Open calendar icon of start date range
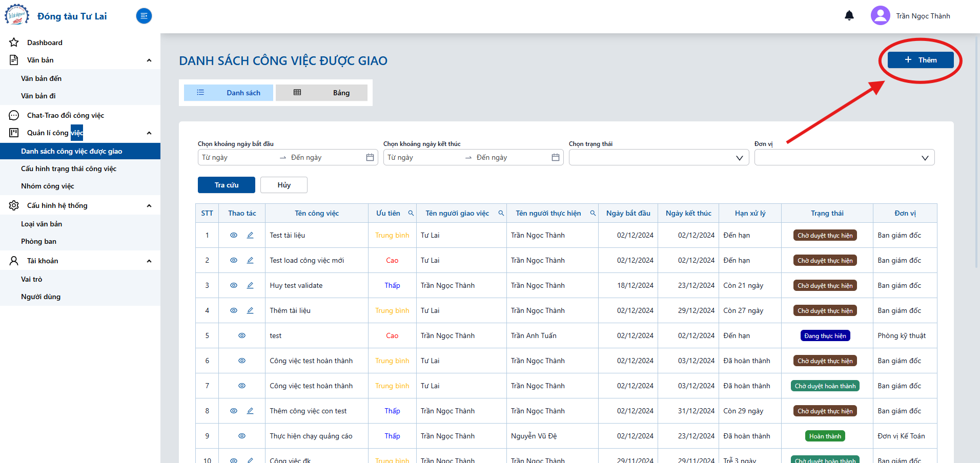This screenshot has width=980, height=463. tap(370, 157)
